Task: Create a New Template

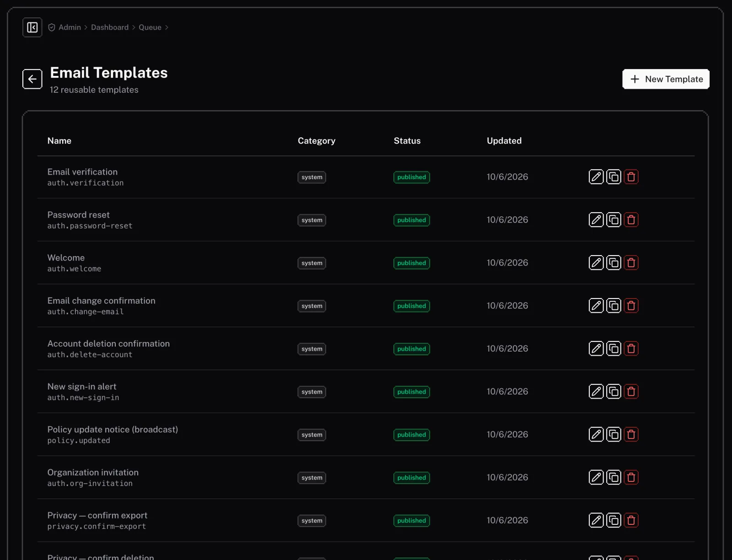Action: click(x=666, y=79)
